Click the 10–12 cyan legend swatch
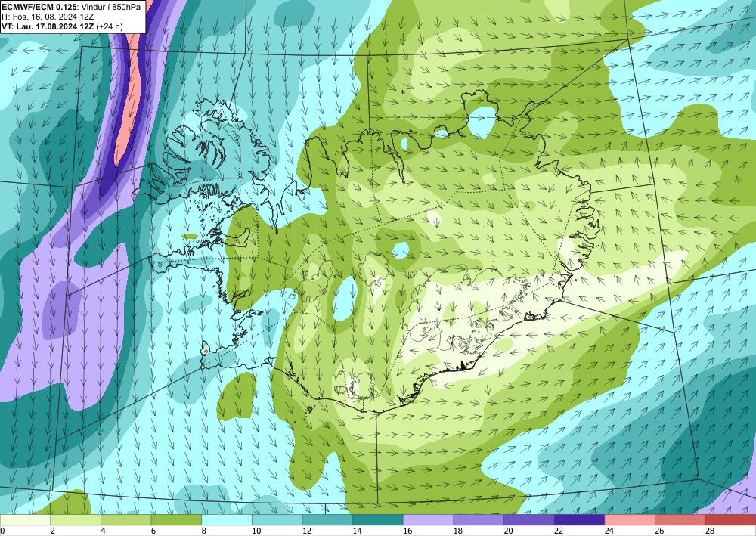This screenshot has width=756, height=536. click(x=277, y=519)
